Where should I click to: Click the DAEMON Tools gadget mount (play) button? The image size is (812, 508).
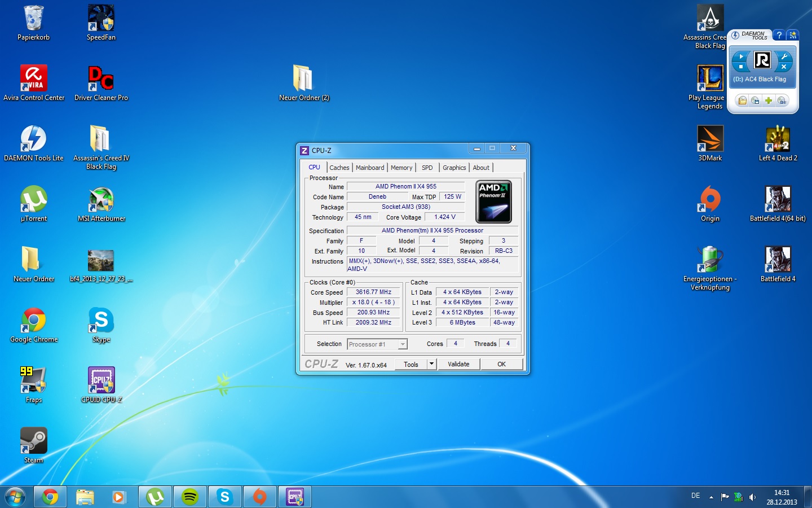click(741, 56)
